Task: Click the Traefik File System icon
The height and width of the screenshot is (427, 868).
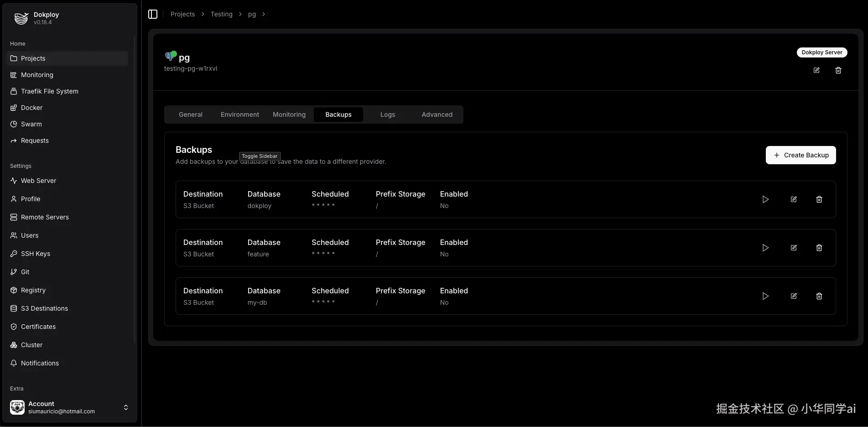Action: 14,91
